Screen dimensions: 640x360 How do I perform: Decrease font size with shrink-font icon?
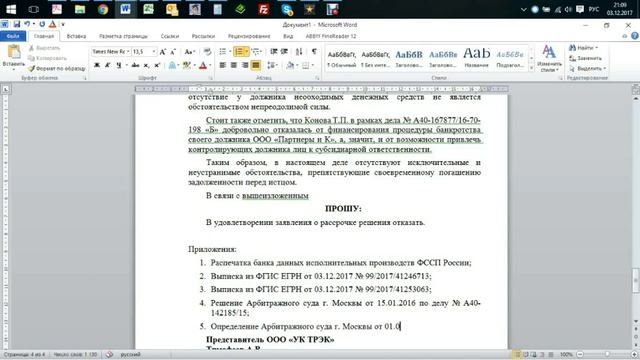[x=173, y=52]
